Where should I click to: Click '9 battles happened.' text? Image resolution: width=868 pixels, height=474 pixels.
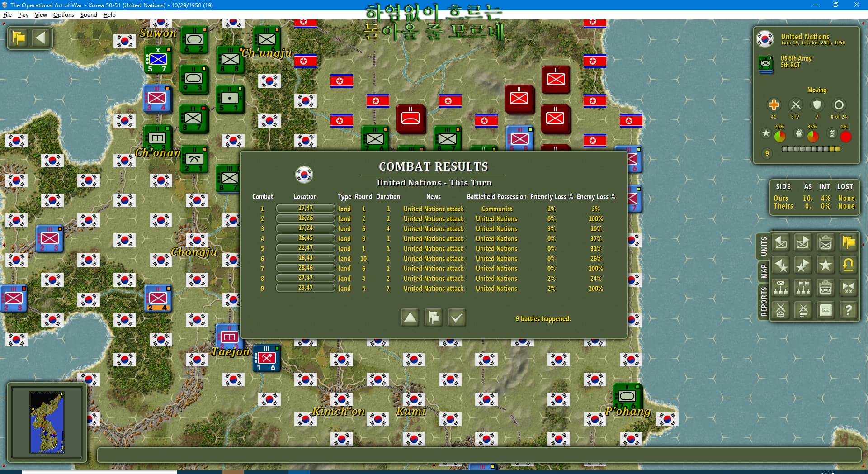click(543, 319)
